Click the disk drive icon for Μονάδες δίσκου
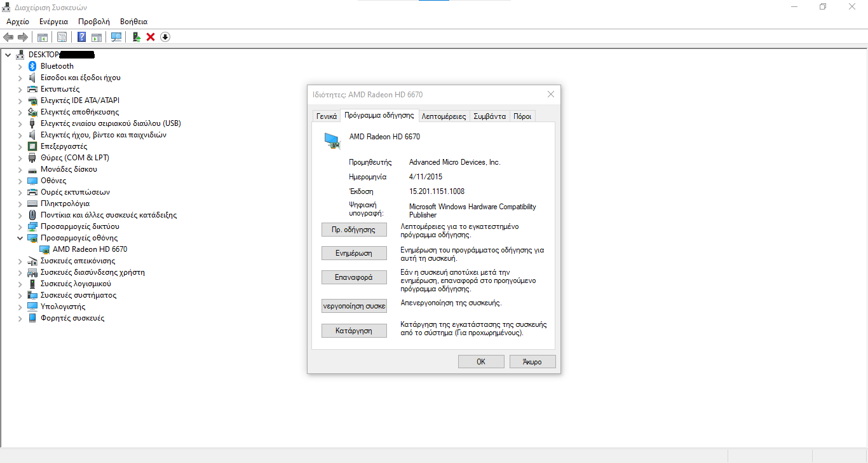868x463 pixels. [32, 169]
